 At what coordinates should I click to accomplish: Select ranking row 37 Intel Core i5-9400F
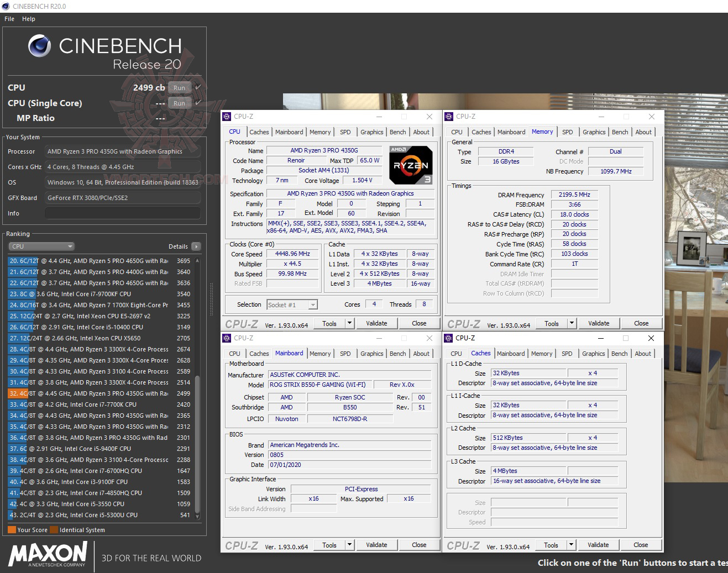99,449
